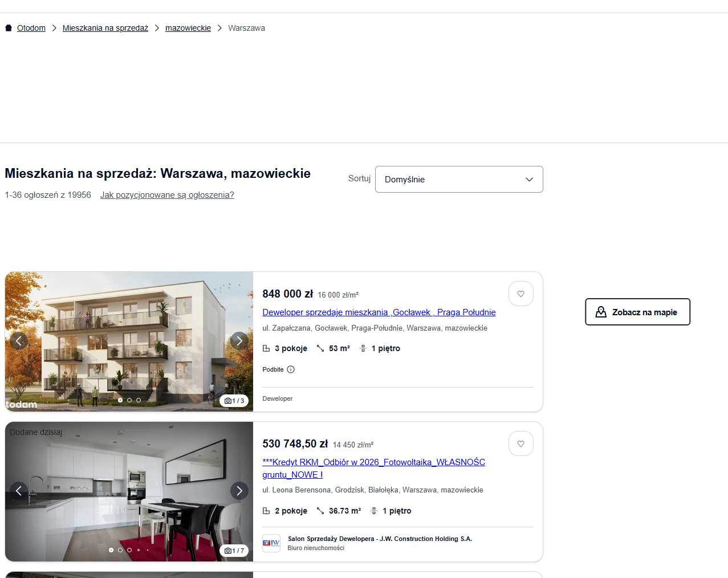Show next photo of Gocławek listing
Viewport: 728px width, 578px height.
tap(239, 341)
